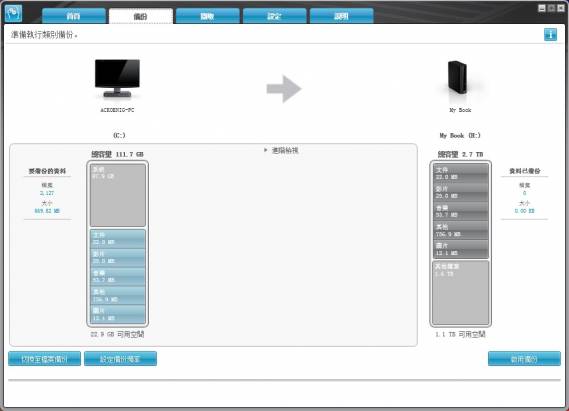
Task: Select the 29.0 MB gray category on My Book
Action: (x=460, y=192)
